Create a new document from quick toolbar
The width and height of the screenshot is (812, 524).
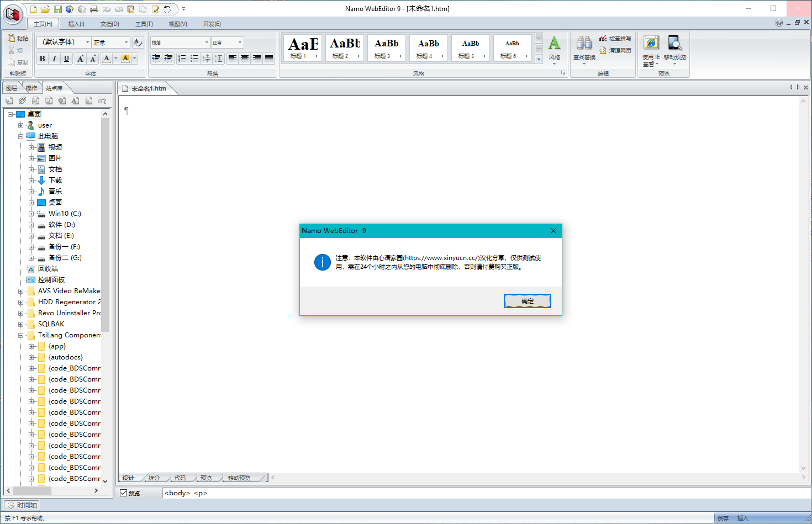pyautogui.click(x=33, y=9)
